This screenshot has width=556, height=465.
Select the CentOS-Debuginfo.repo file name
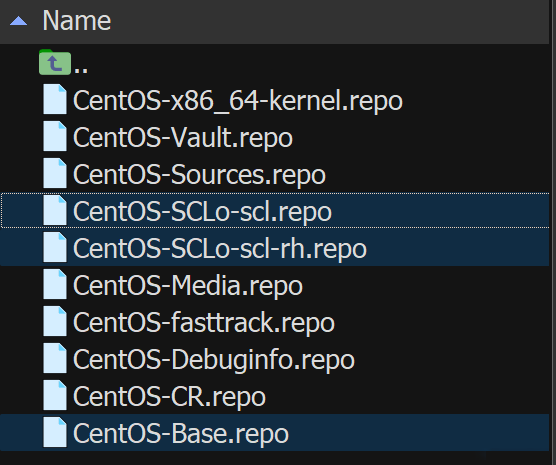coord(213,359)
